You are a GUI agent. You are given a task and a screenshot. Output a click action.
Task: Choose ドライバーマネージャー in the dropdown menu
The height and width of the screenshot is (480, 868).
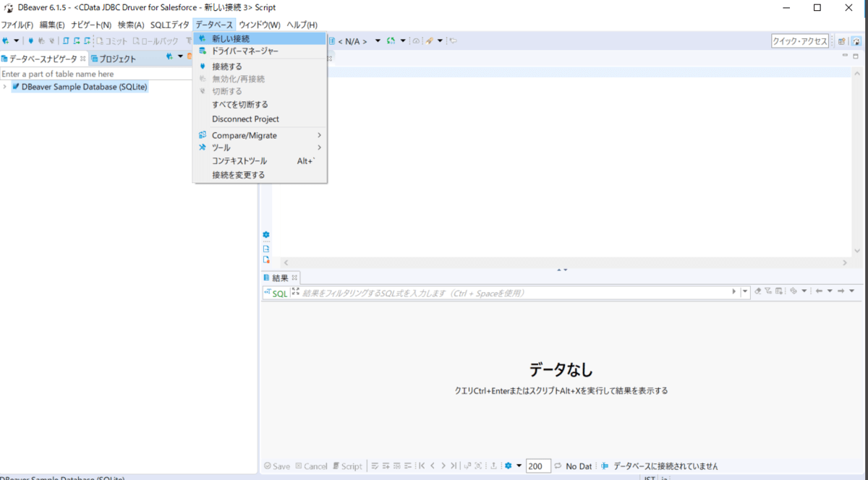point(260,51)
